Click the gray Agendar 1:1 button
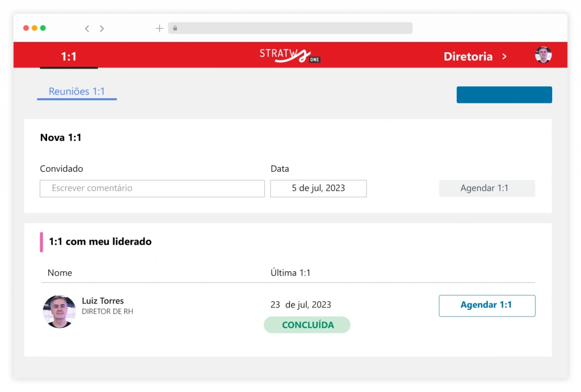The image size is (581, 392). [487, 188]
